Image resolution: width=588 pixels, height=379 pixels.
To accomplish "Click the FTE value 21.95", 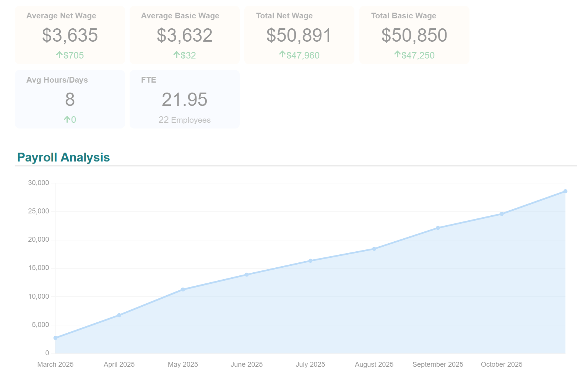I will (184, 99).
